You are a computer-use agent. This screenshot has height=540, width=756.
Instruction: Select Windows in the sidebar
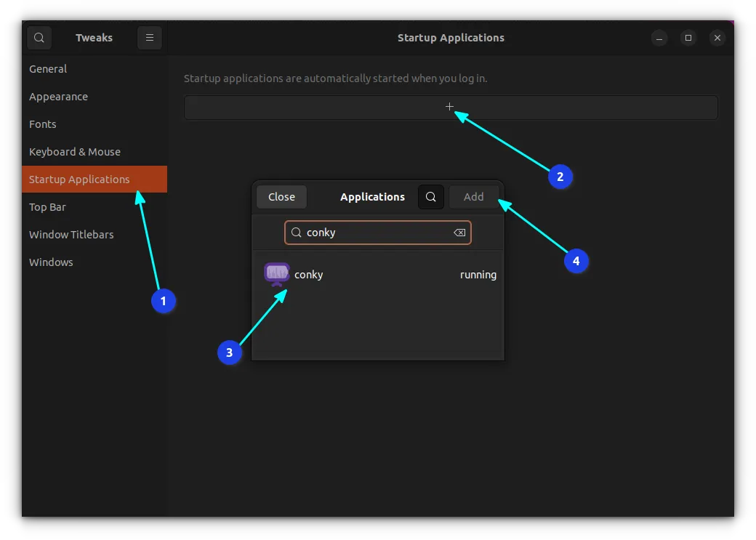(x=51, y=262)
